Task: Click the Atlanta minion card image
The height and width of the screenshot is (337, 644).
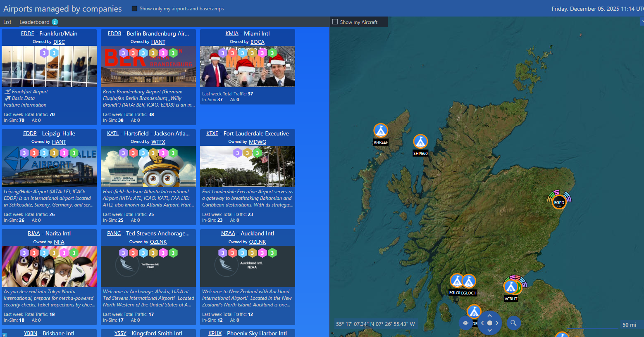Action: pos(148,166)
